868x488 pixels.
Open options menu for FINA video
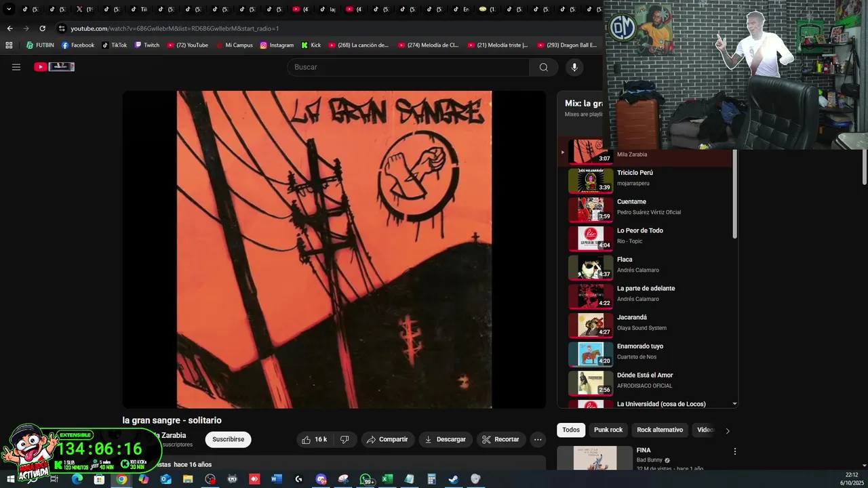click(x=734, y=451)
